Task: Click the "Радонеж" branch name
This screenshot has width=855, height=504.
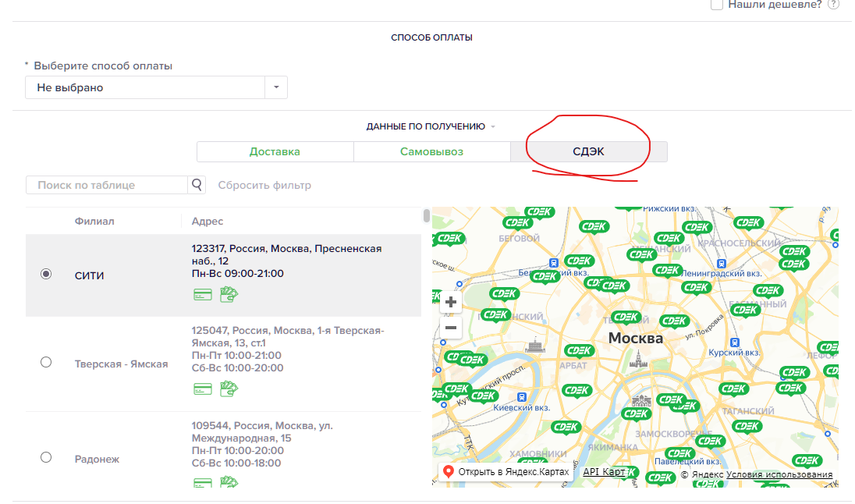Action: [97, 460]
